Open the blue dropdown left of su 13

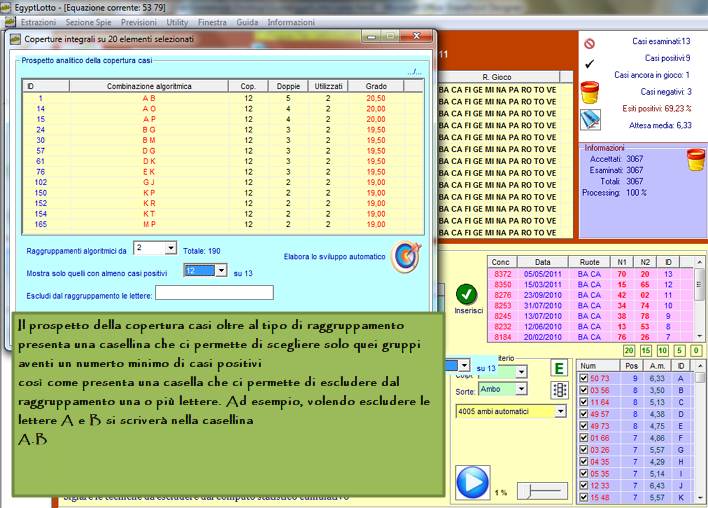[464, 365]
